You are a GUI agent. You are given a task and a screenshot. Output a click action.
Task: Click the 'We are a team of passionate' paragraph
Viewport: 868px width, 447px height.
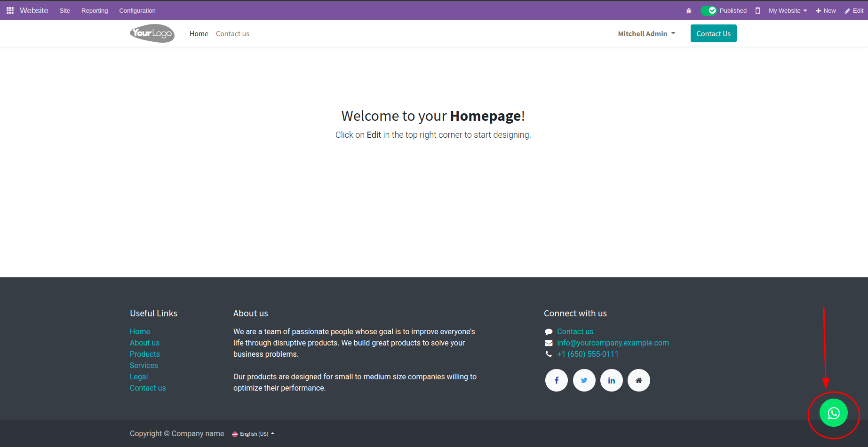[354, 343]
